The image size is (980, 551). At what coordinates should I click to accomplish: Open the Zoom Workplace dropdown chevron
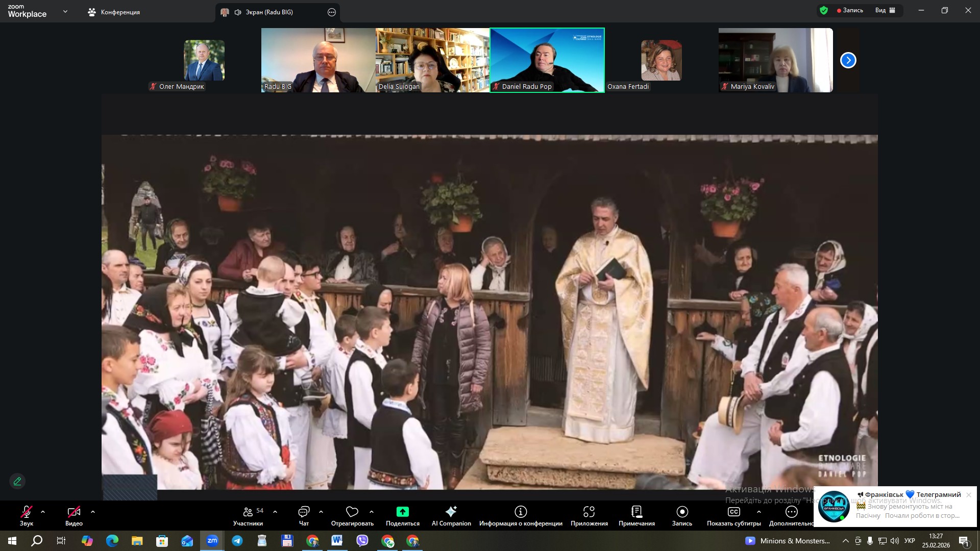point(65,11)
